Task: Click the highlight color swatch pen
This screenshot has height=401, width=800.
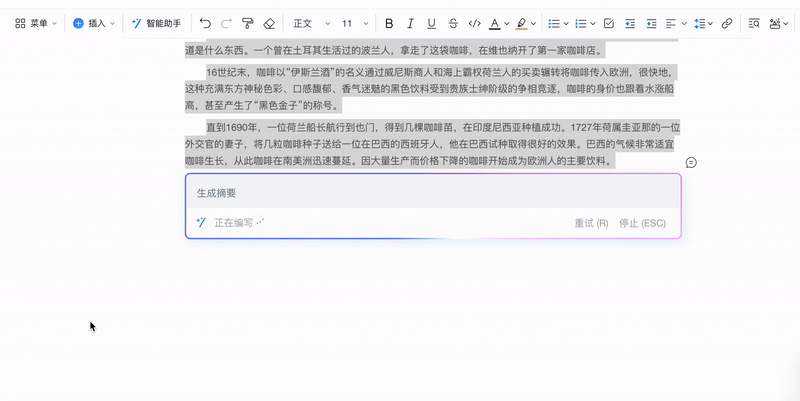Action: click(x=521, y=22)
